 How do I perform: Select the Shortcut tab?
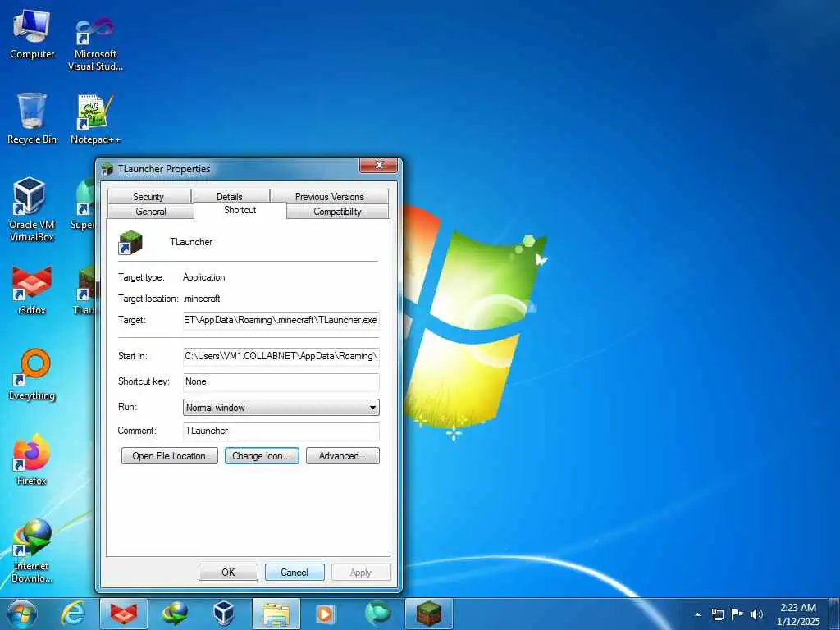point(240,210)
